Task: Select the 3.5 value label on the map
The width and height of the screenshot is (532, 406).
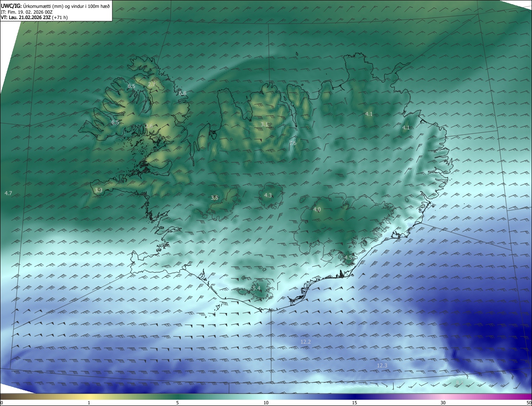Action: coord(214,198)
